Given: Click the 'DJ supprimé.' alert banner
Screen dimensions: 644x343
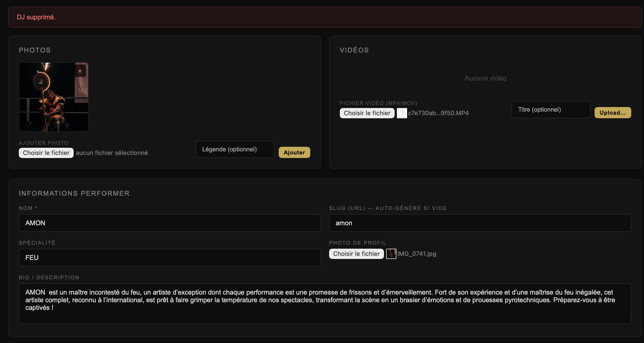Looking at the screenshot, I should 325,17.
